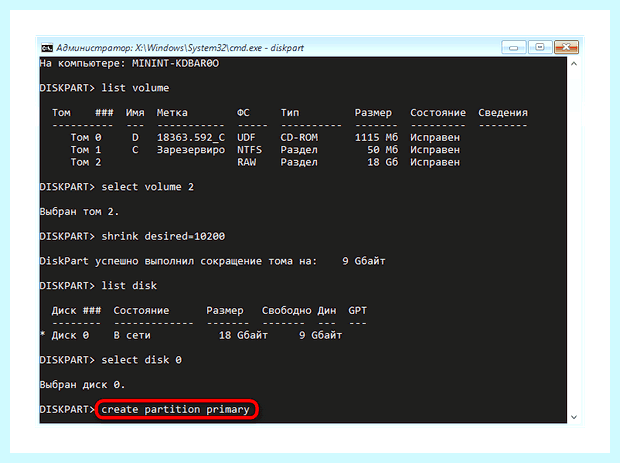Click the 'select disk 0' command line
This screenshot has height=463, width=620.
click(x=111, y=360)
